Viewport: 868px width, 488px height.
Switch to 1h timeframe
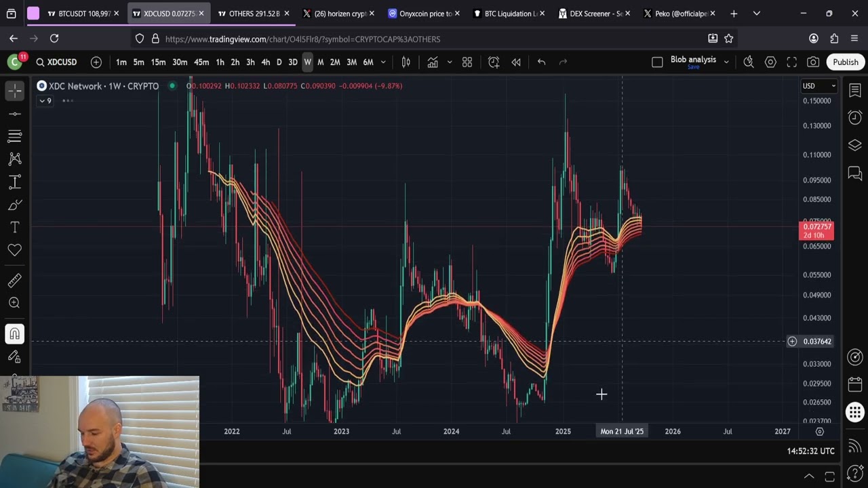[220, 62]
